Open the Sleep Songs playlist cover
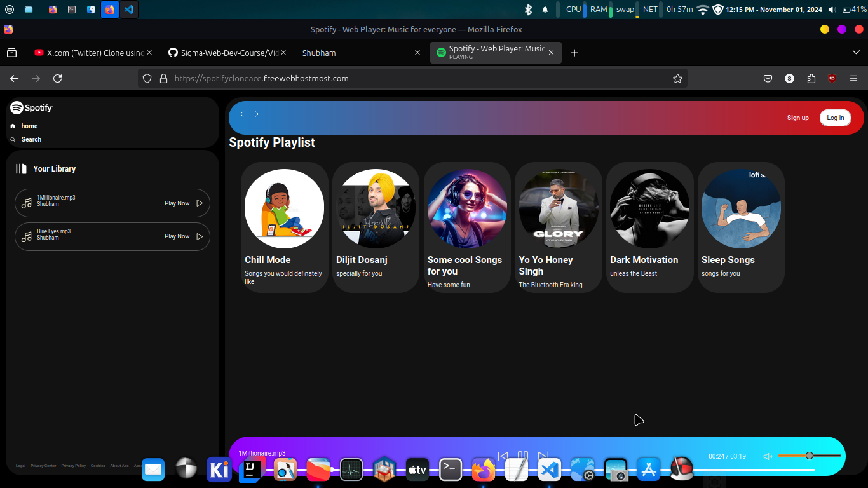The image size is (868, 488). [741, 208]
